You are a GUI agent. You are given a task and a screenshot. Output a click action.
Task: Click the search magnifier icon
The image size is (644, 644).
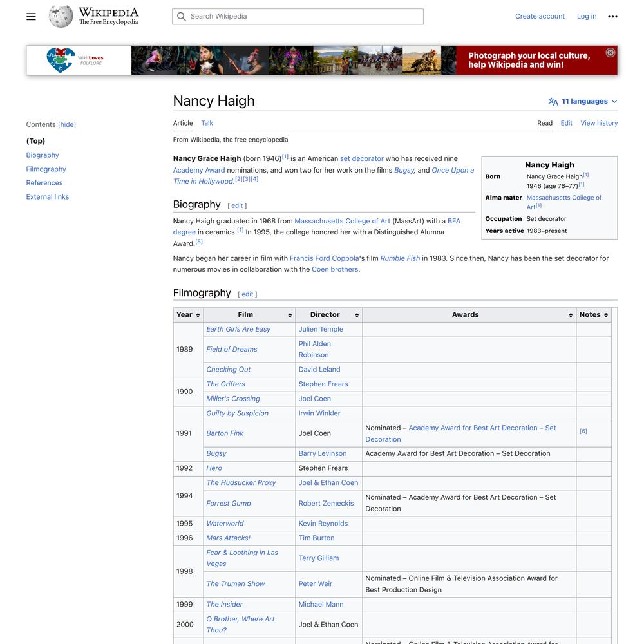(x=181, y=17)
